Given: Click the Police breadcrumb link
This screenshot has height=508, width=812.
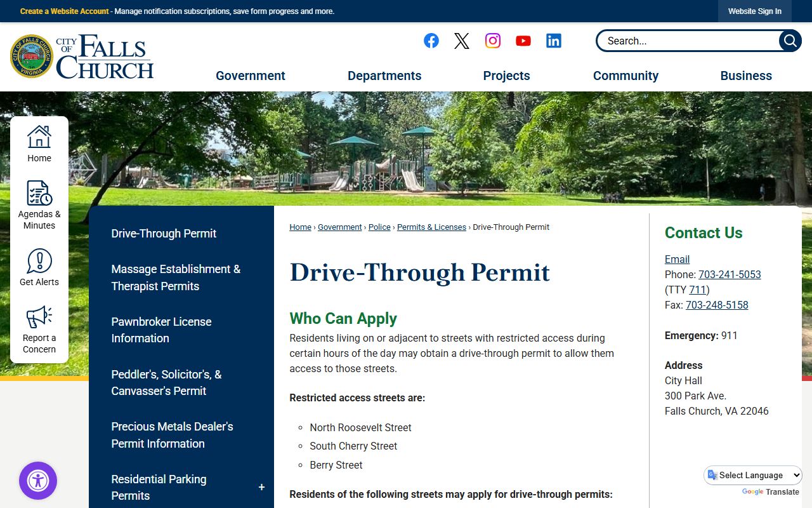Looking at the screenshot, I should [x=379, y=227].
